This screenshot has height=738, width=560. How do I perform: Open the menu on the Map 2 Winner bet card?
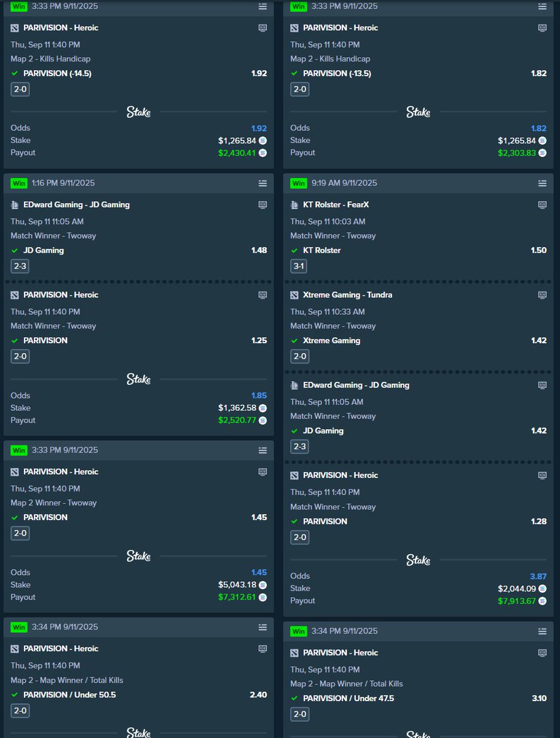(x=262, y=450)
